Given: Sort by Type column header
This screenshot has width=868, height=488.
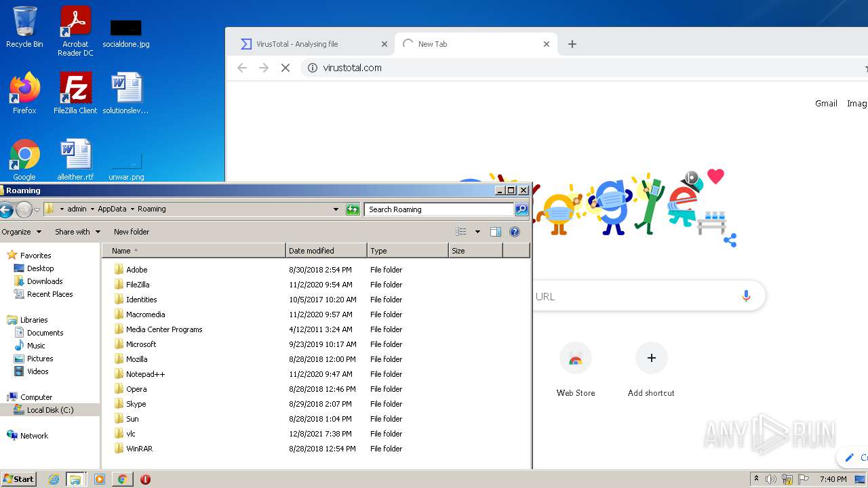Looking at the screenshot, I should 408,251.
